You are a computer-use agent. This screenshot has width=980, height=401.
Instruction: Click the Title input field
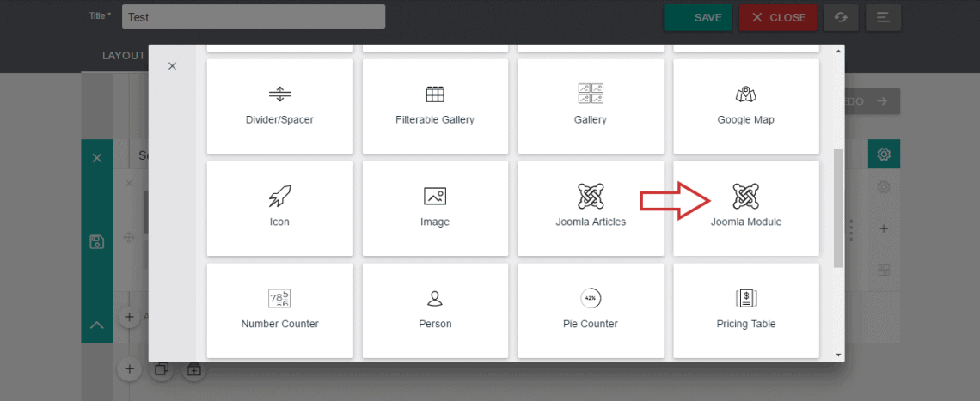253,17
